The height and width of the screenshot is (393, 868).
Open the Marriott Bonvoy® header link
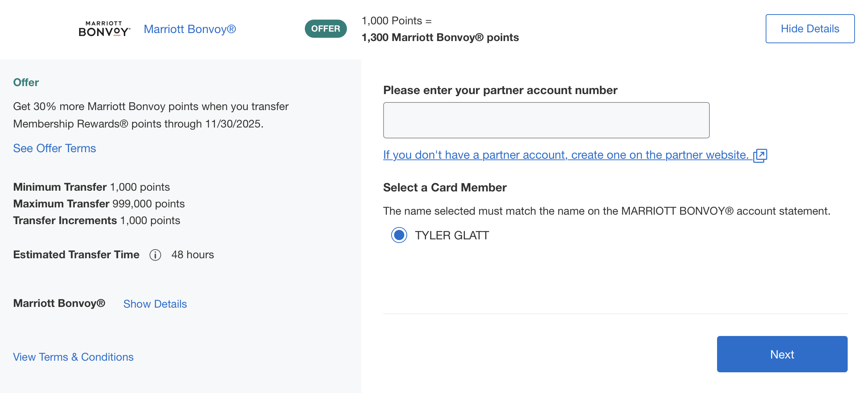[x=190, y=29]
